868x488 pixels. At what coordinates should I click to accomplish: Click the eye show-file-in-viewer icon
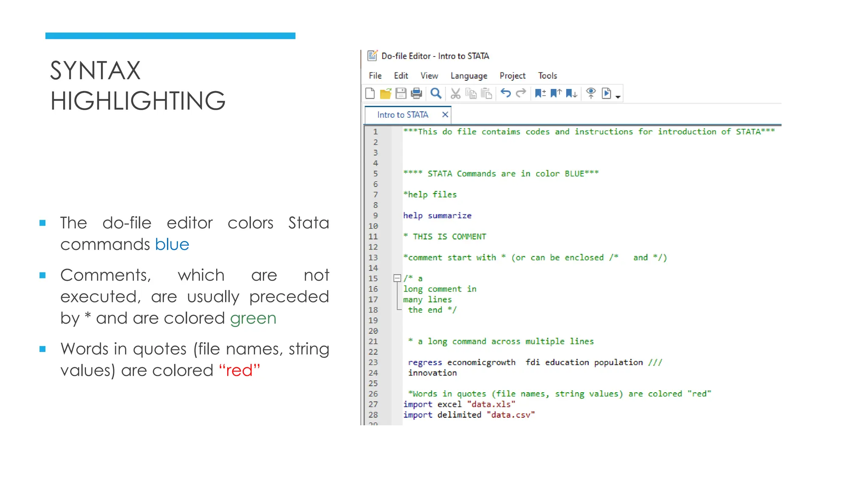(591, 93)
